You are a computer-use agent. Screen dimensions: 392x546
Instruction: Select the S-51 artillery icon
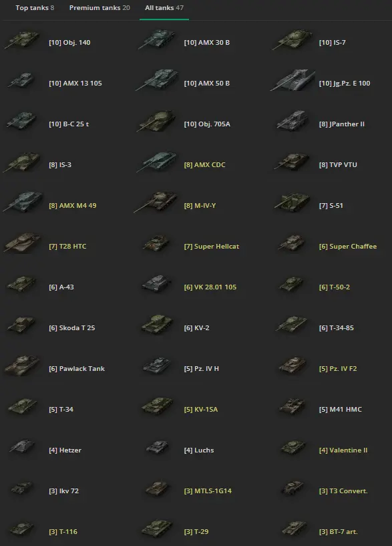click(x=292, y=202)
